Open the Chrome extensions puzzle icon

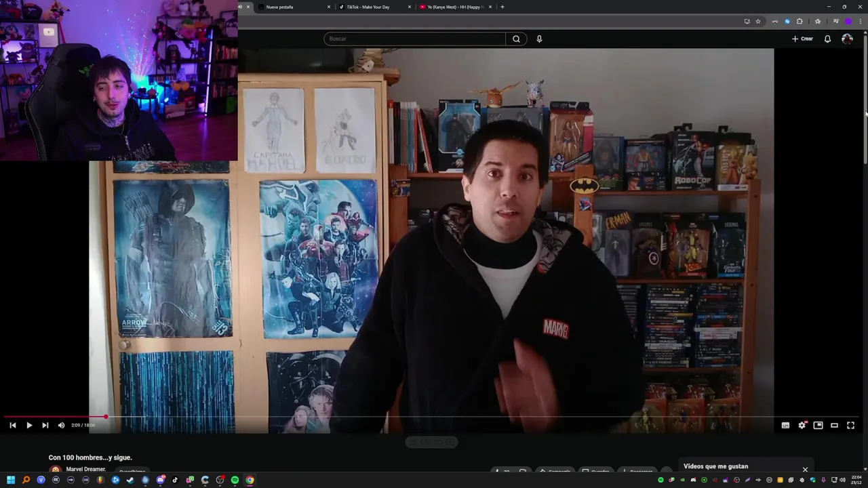800,21
